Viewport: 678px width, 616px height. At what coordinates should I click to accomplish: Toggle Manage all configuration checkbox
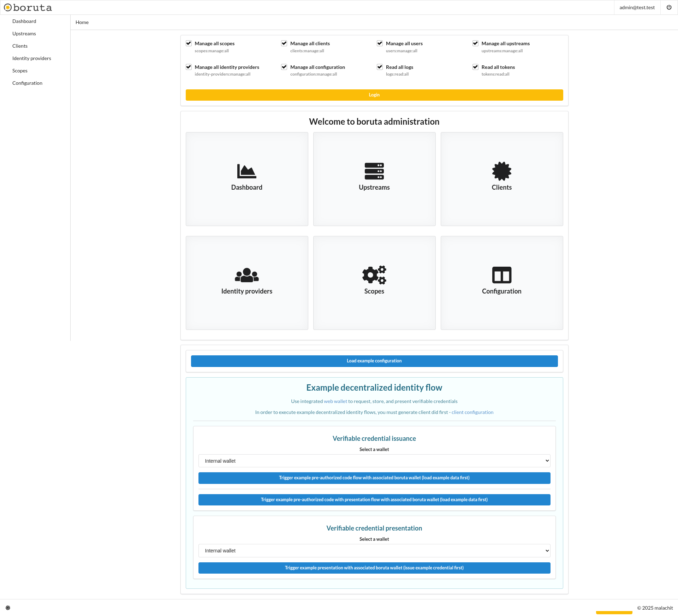(x=284, y=67)
